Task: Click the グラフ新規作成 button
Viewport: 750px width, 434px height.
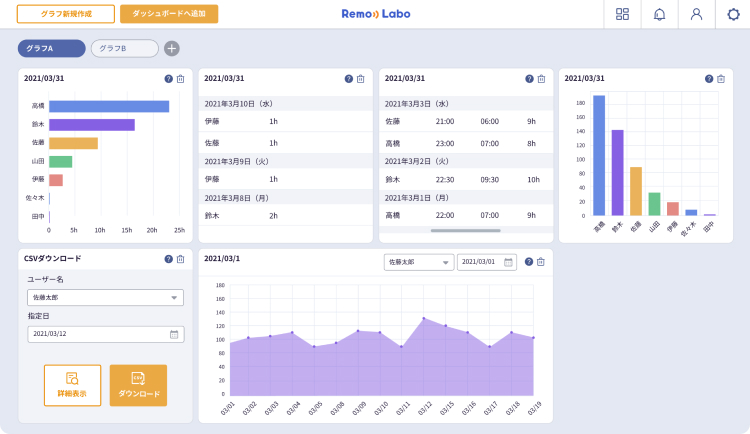Action: tap(66, 14)
